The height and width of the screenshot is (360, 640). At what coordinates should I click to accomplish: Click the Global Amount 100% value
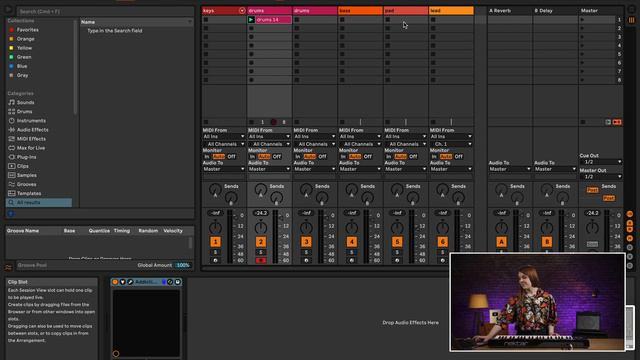(182, 265)
